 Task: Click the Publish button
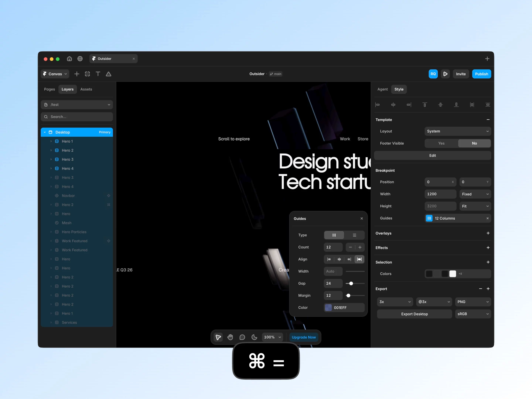coord(482,74)
